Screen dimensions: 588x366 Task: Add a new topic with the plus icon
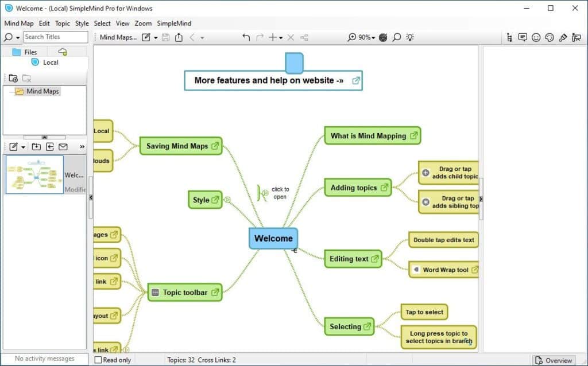272,37
